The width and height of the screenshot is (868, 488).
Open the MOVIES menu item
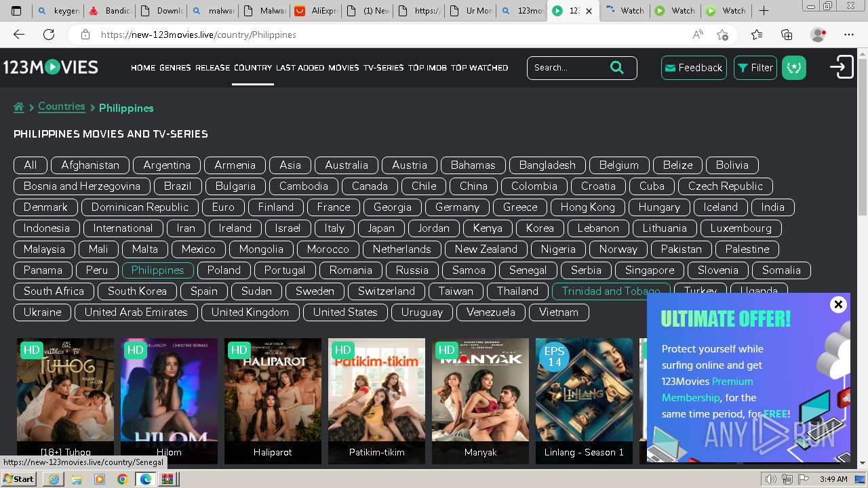point(344,68)
